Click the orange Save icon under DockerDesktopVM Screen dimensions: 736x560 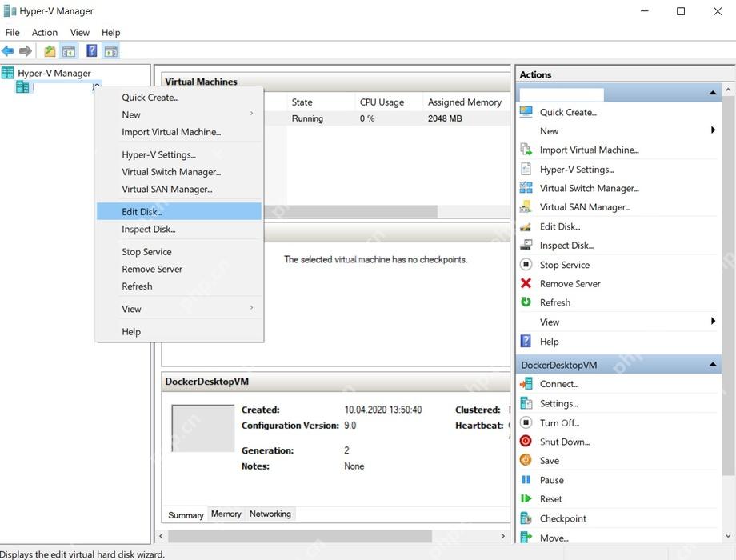(x=526, y=460)
